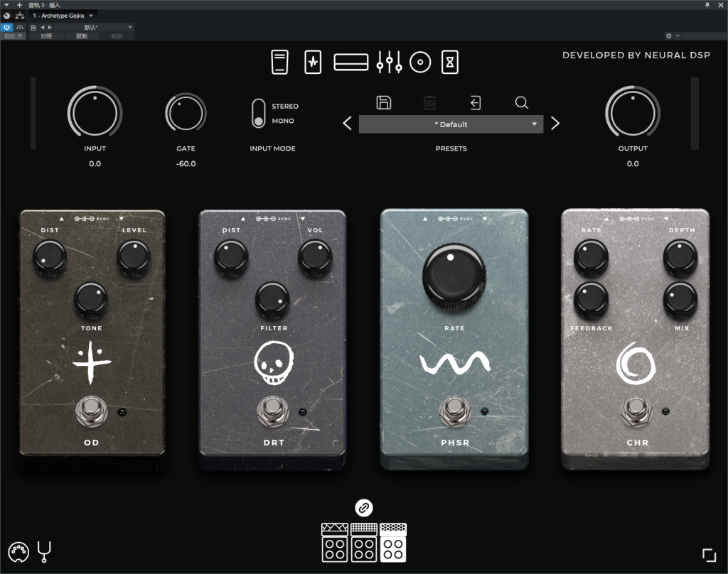The image size is (728, 574).
Task: Pin the plugin window with pushpin icon
Action: point(707,5)
